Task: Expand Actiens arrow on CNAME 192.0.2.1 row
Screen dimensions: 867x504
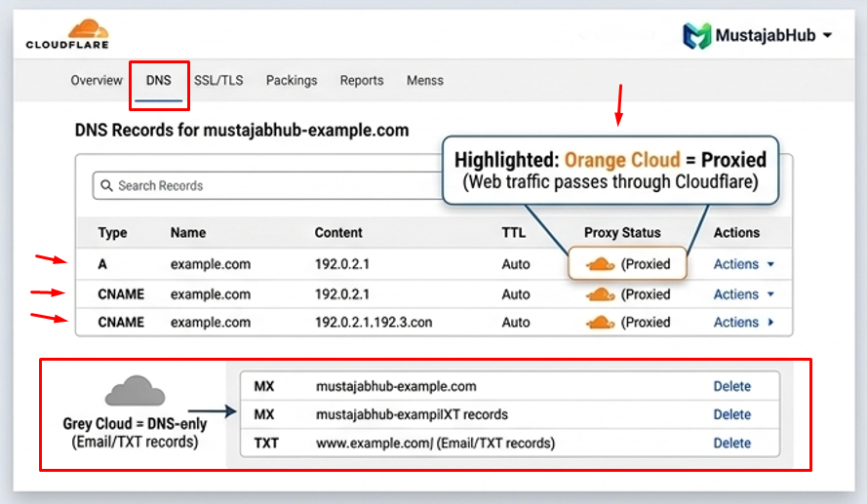Action: 770,294
